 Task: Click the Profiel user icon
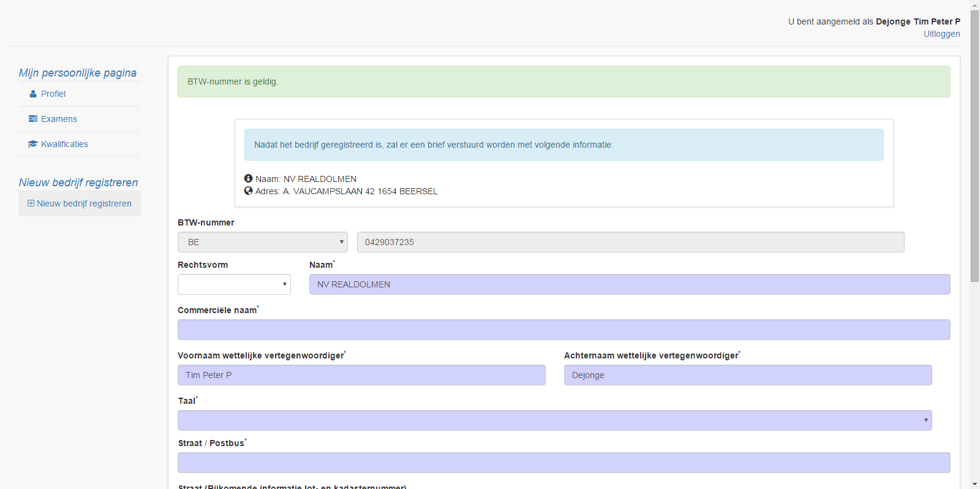pyautogui.click(x=33, y=94)
